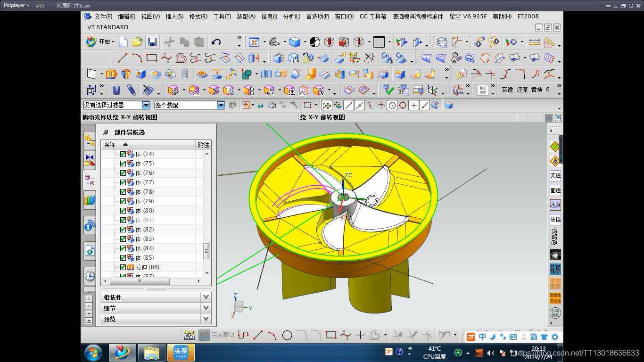Click the Extrude feature icon
Image resolution: width=644 pixels, height=362 pixels.
pos(111,74)
